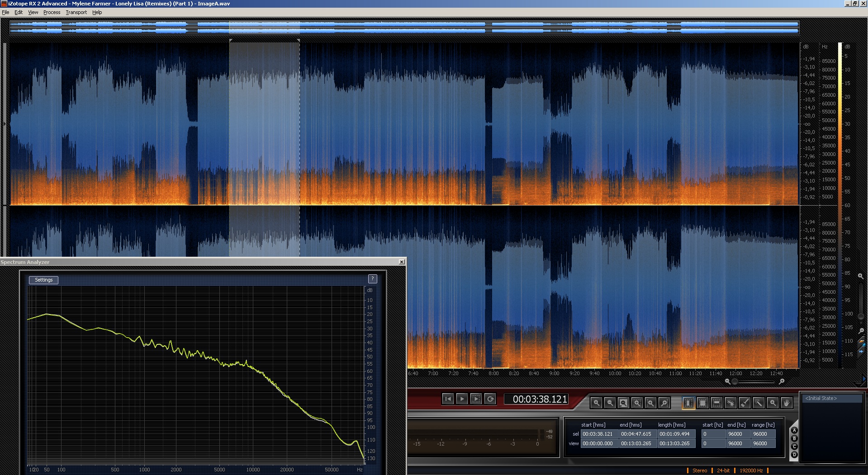Click the zoom in tool icon
The width and height of the screenshot is (868, 475).
click(596, 403)
